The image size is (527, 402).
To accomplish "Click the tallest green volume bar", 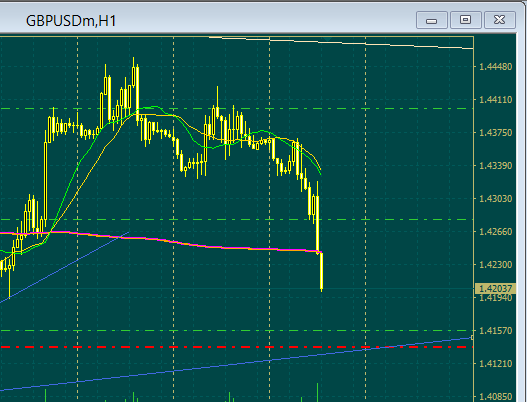I will (x=317, y=392).
